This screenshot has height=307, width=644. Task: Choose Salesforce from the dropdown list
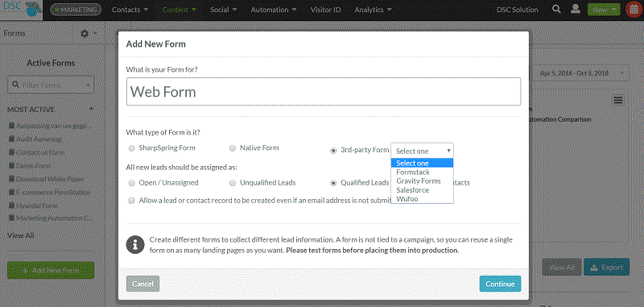(x=422, y=190)
